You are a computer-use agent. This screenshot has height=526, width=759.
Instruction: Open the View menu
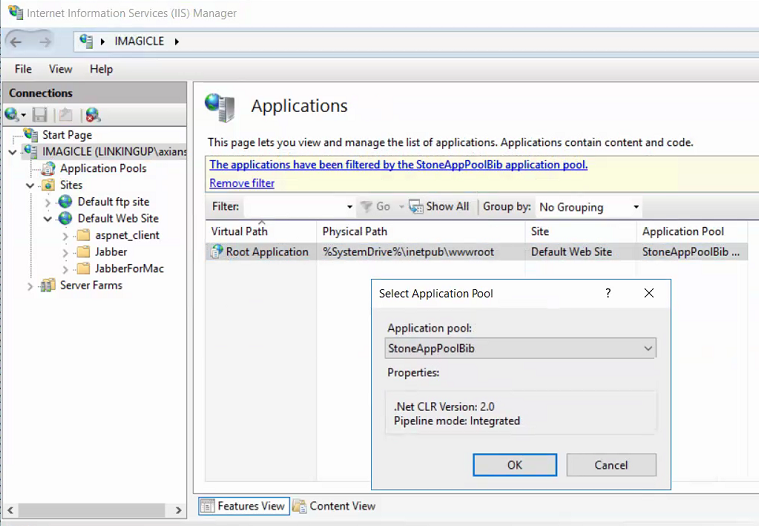pyautogui.click(x=60, y=69)
